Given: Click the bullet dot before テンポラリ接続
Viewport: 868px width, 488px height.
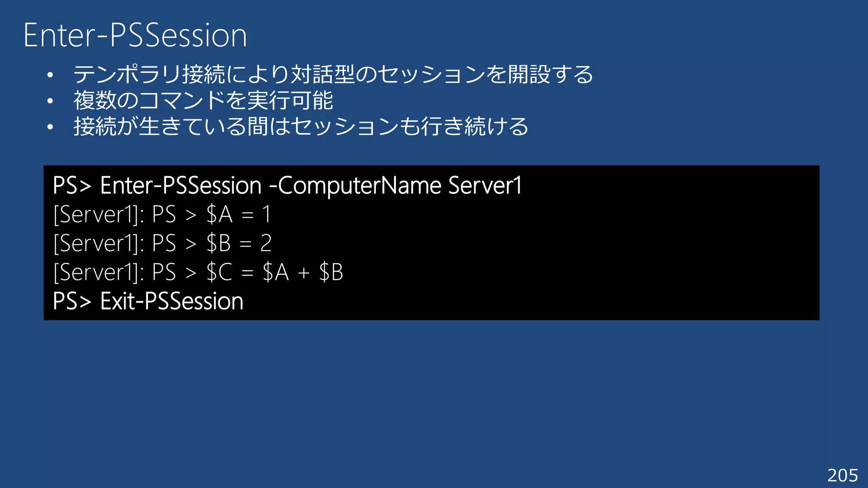Looking at the screenshot, I should [50, 75].
